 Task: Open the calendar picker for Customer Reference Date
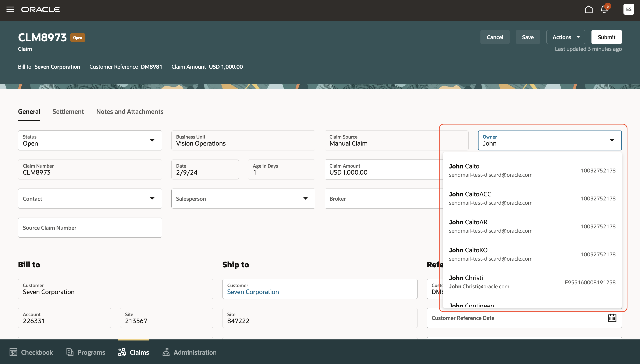[x=612, y=318]
